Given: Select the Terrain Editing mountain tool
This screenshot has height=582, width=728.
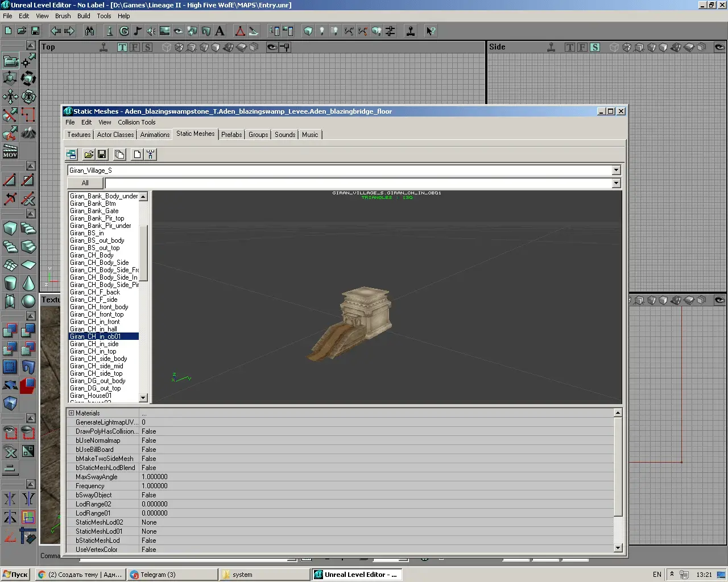Looking at the screenshot, I should coord(28,133).
